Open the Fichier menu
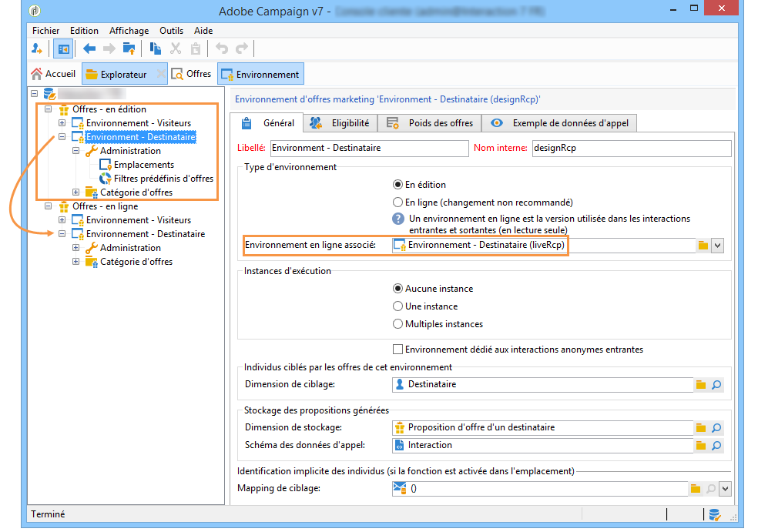The width and height of the screenshot is (758, 532). point(46,31)
